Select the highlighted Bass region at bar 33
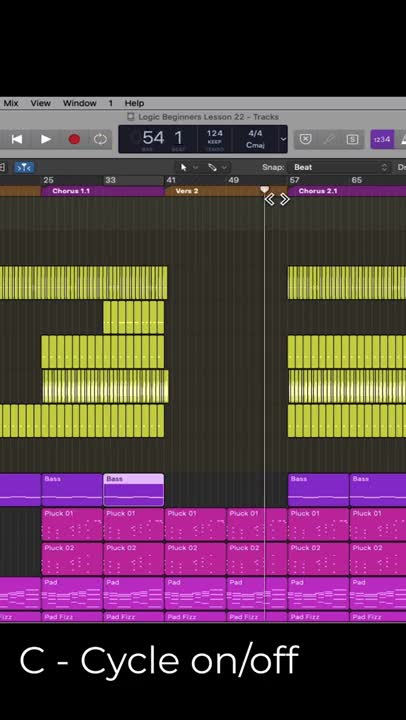Screen dimensions: 406x720 [134, 489]
